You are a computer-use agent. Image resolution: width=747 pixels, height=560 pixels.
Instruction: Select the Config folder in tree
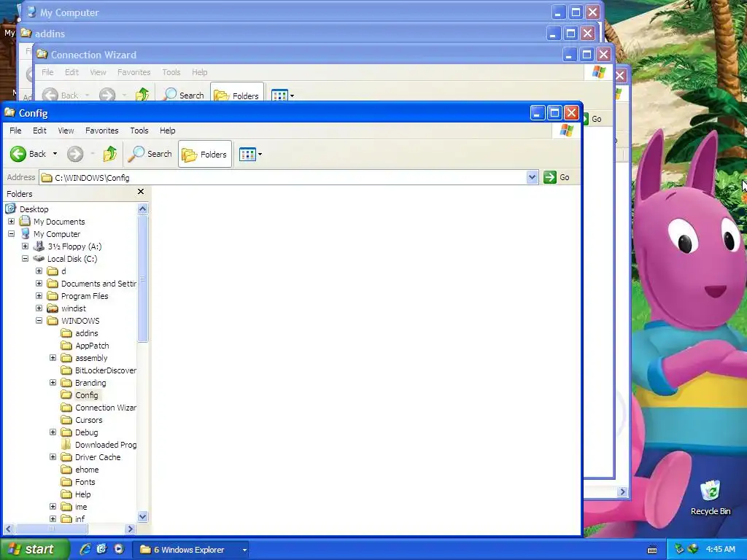(x=86, y=394)
